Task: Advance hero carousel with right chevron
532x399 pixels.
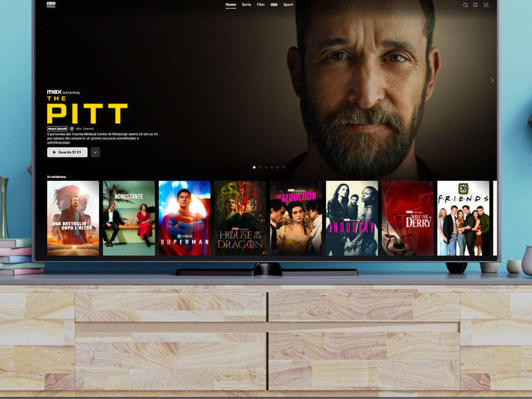Action: click(x=493, y=80)
